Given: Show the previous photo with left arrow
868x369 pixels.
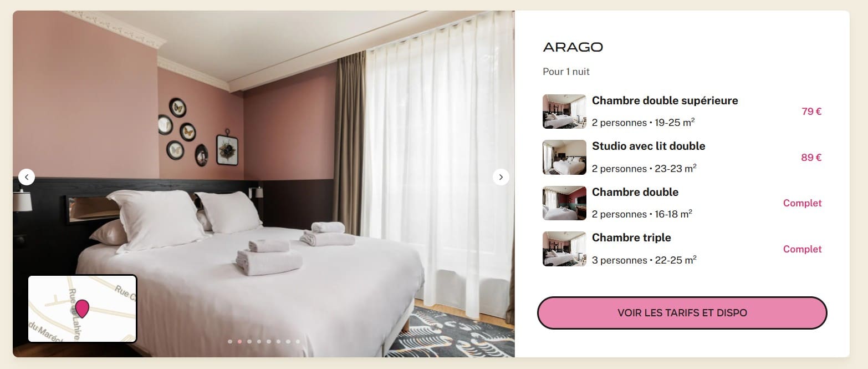Looking at the screenshot, I should (27, 177).
